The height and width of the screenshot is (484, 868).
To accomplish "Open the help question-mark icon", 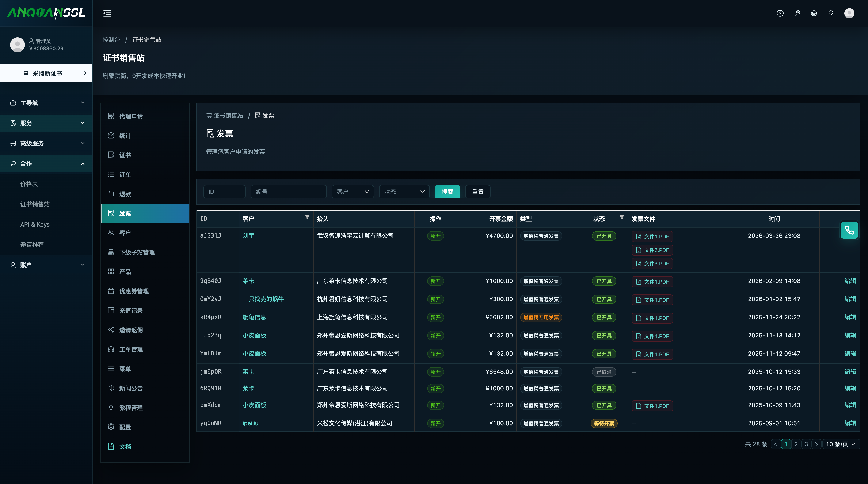I will point(780,14).
